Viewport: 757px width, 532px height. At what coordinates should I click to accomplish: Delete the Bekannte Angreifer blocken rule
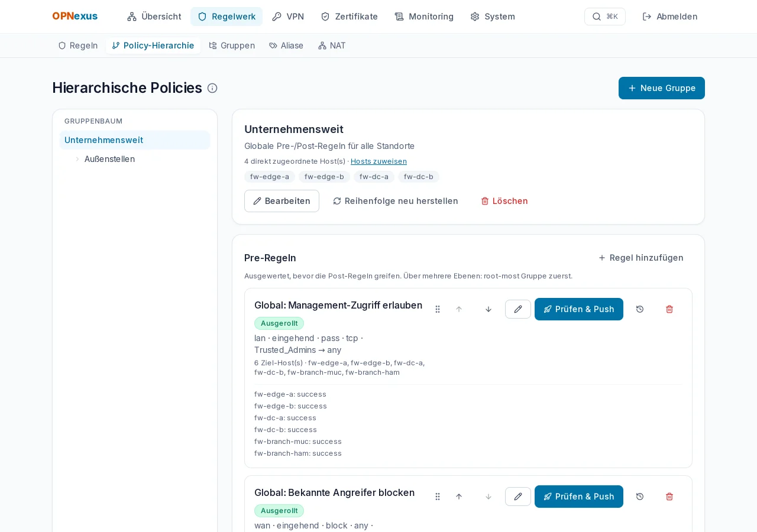(669, 497)
